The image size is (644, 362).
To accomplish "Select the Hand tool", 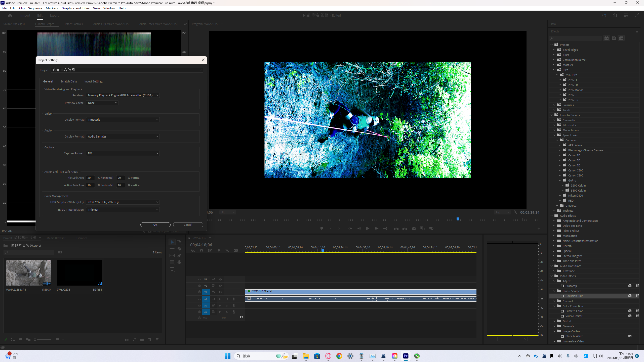I will point(179,262).
